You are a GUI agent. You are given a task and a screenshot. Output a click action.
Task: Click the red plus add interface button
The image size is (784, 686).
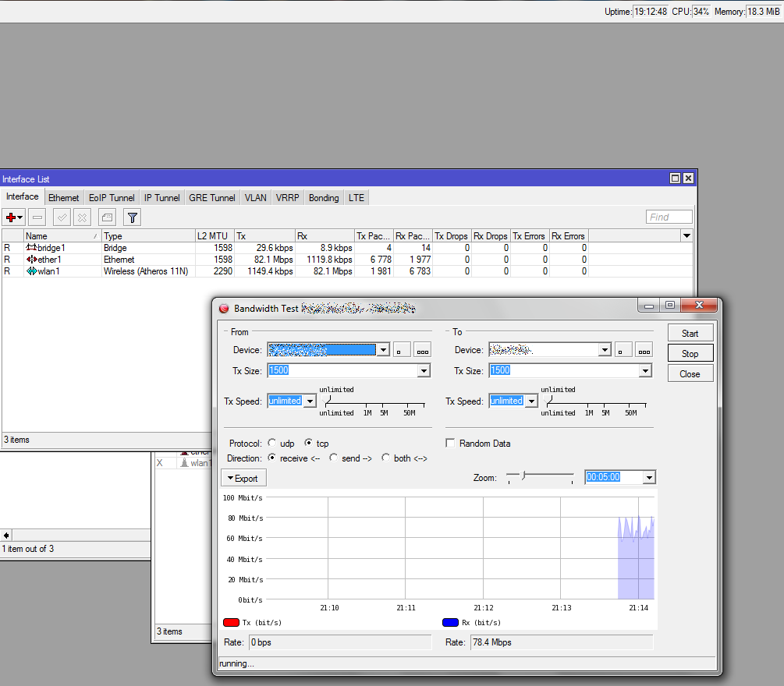point(12,217)
